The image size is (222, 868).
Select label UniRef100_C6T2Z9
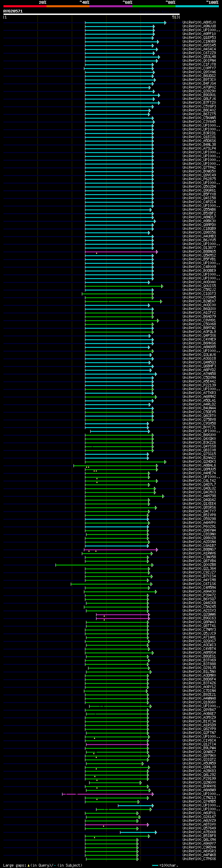(199, 53)
